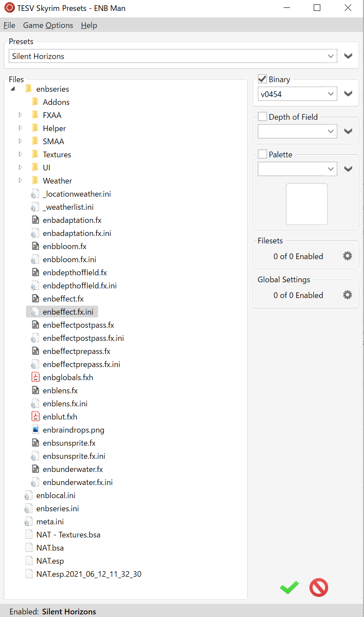Image resolution: width=364 pixels, height=617 pixels.
Task: Open the Binary version dropdown v0454
Action: click(297, 94)
